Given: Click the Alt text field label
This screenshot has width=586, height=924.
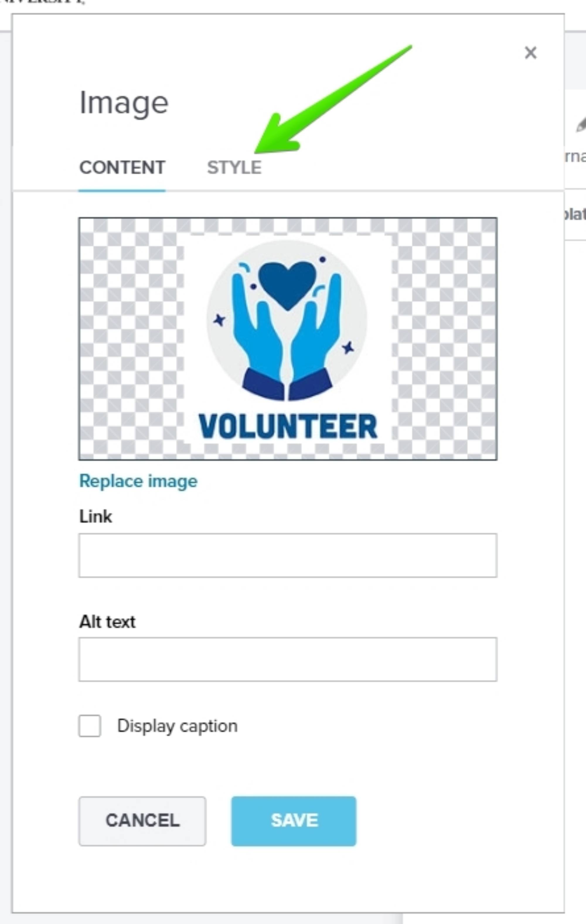Looking at the screenshot, I should pos(107,621).
